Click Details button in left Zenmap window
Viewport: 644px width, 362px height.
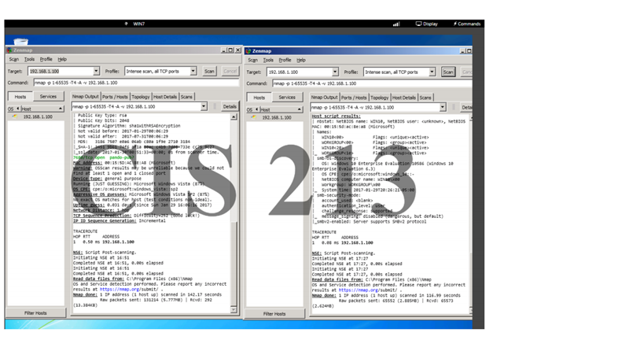pos(230,106)
